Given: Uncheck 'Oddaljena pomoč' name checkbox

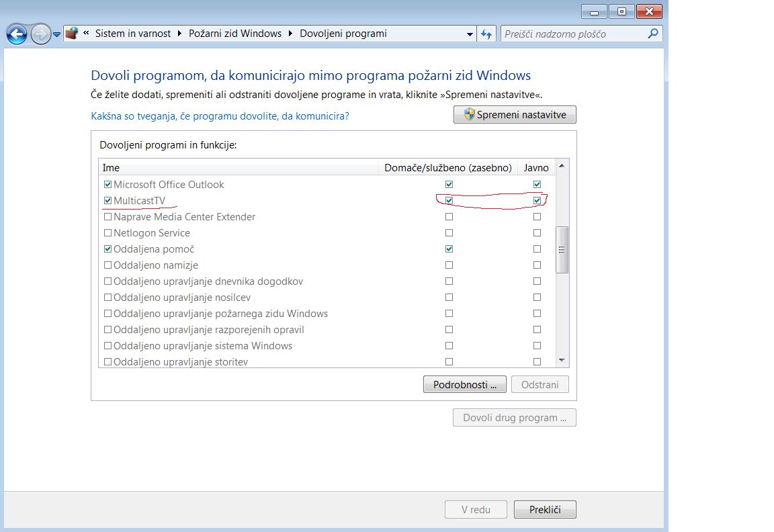Looking at the screenshot, I should click(107, 249).
